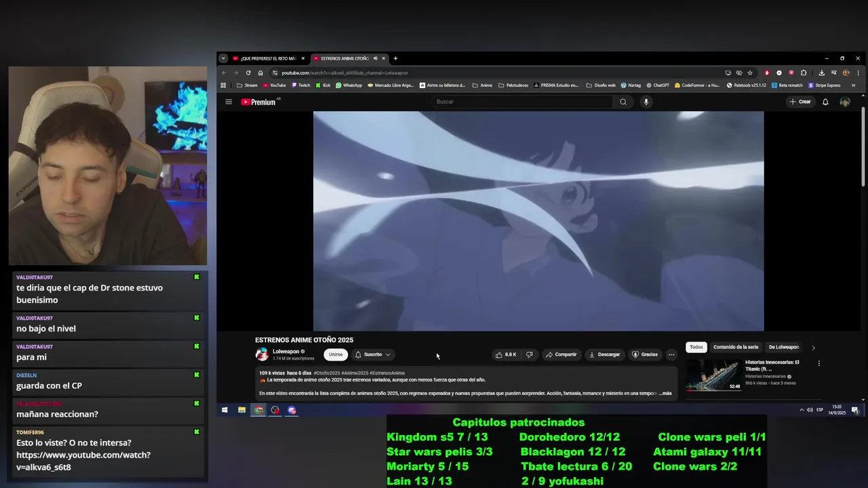This screenshot has width=868, height=488.
Task: Close the ¿QUE PREFIERES? tab
Action: [303, 58]
